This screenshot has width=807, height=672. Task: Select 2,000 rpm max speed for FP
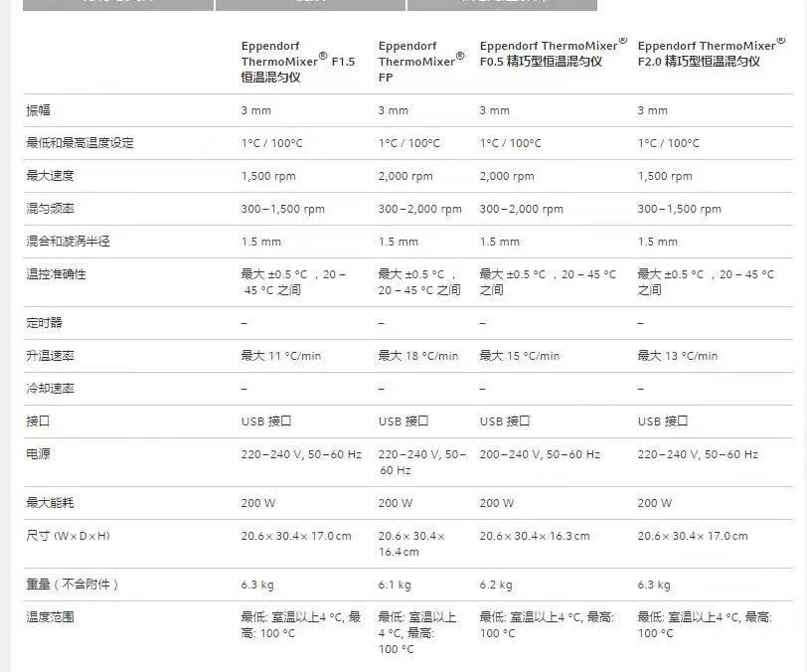pyautogui.click(x=405, y=176)
